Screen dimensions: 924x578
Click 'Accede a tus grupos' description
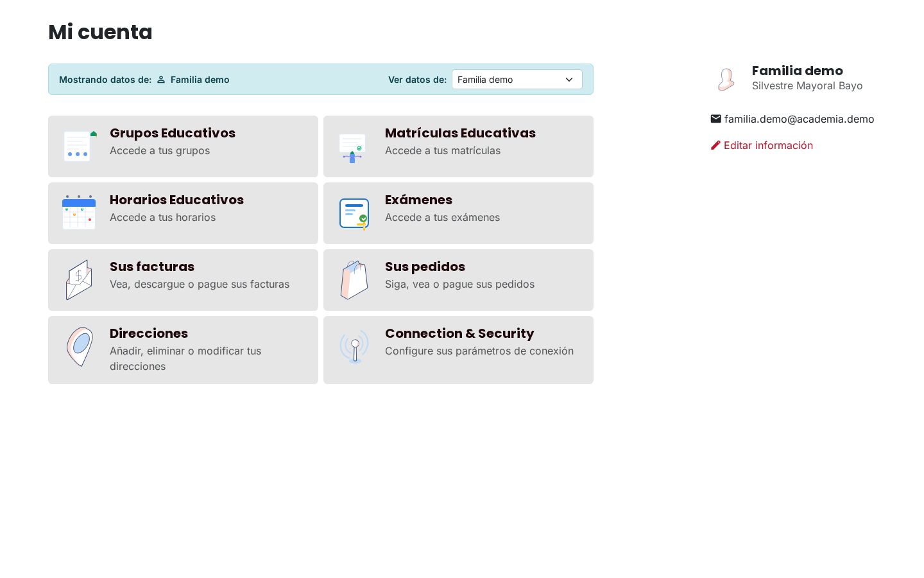(160, 150)
